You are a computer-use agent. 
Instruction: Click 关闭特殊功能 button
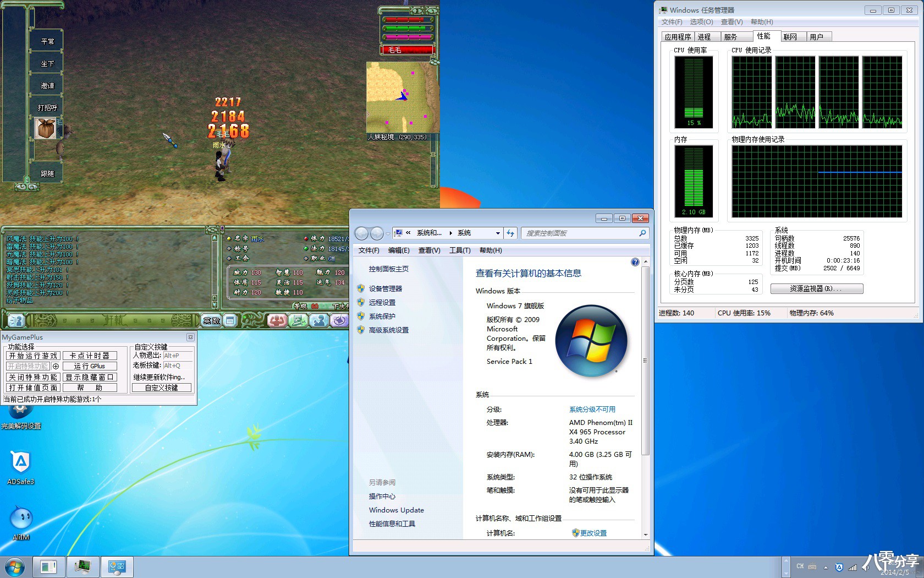click(33, 377)
